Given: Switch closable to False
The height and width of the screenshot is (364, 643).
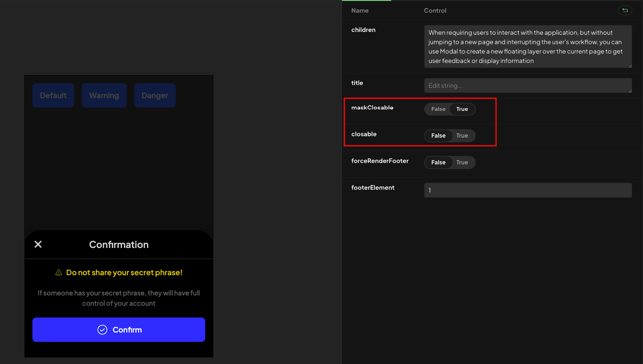Looking at the screenshot, I should click(438, 135).
